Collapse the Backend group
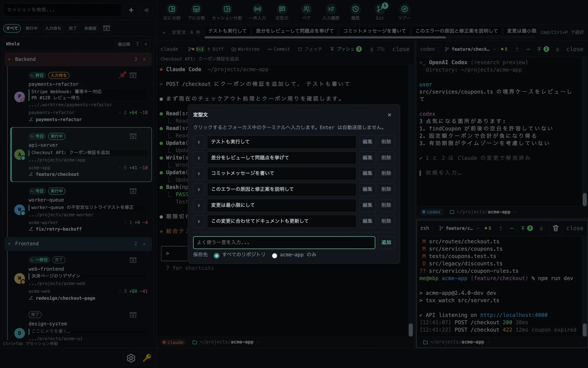 click(x=9, y=59)
